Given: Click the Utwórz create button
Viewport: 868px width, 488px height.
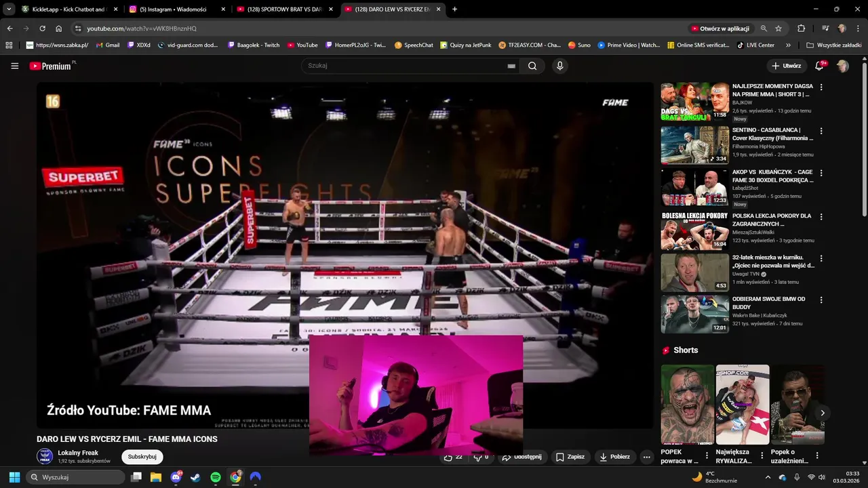Looking at the screenshot, I should click(786, 66).
